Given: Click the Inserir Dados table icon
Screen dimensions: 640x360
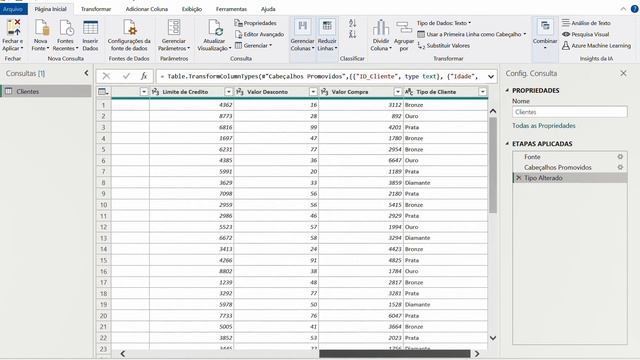Looking at the screenshot, I should click(x=90, y=28).
